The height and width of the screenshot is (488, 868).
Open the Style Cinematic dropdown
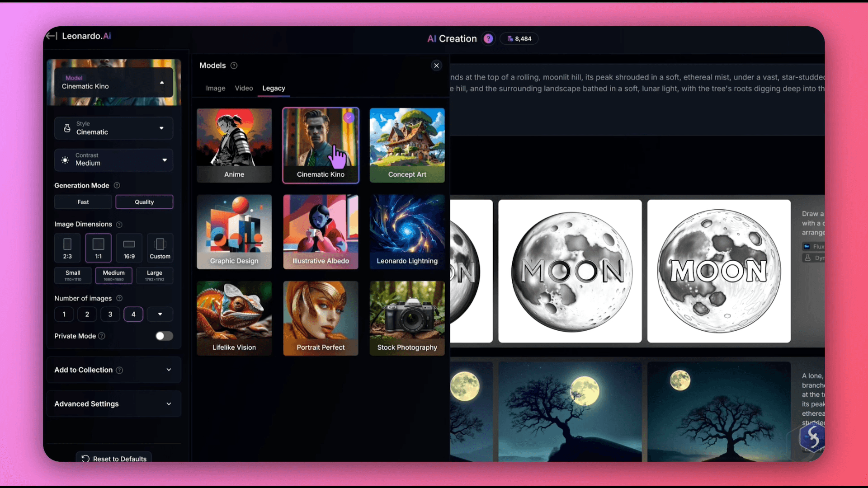point(113,128)
